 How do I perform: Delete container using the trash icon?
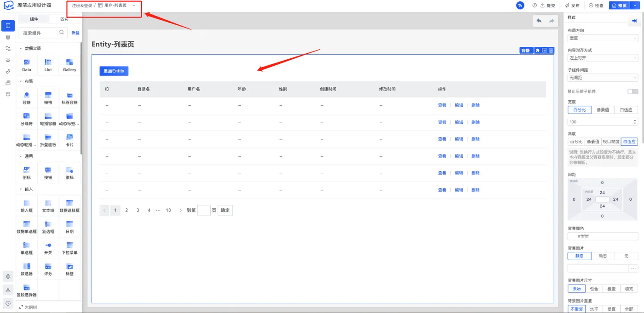(x=551, y=51)
